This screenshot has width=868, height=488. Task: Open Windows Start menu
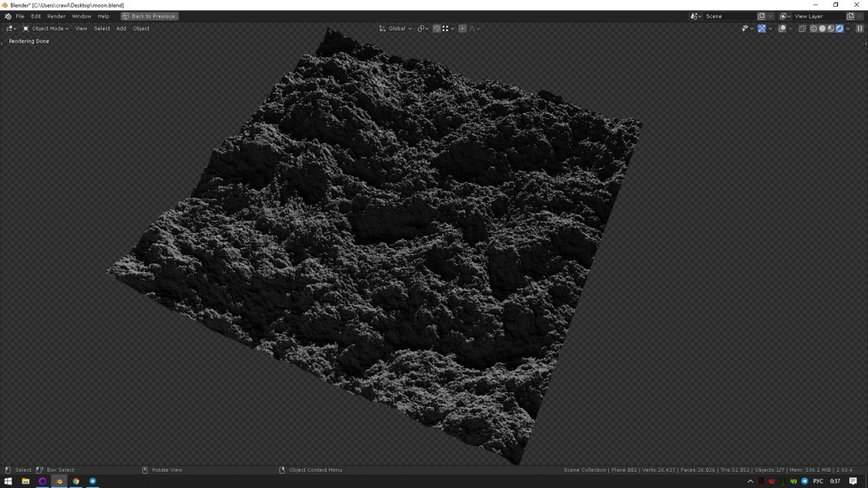tap(8, 481)
